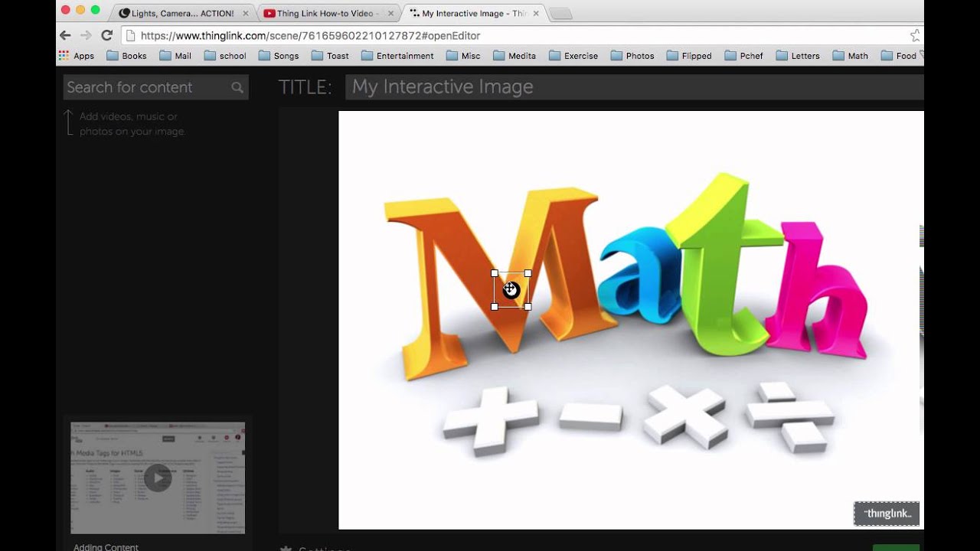The width and height of the screenshot is (980, 551).
Task: Open the Mail bookmark folder
Action: (x=175, y=56)
